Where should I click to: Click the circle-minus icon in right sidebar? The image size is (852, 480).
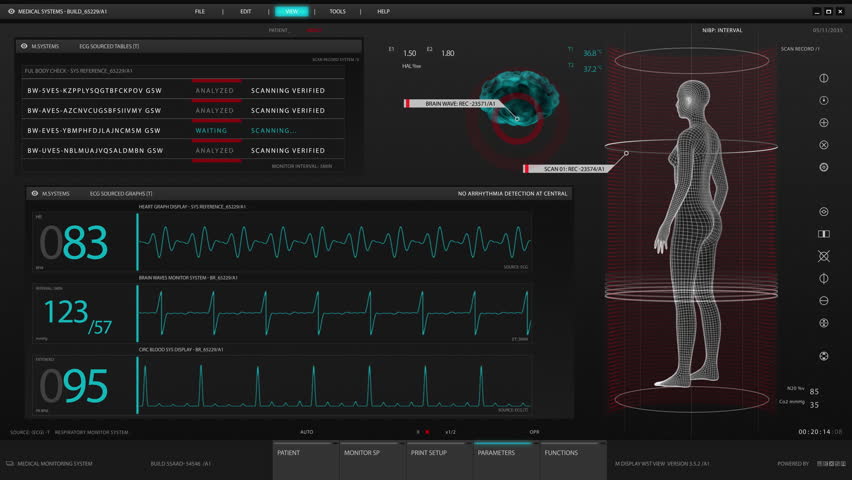[x=824, y=301]
